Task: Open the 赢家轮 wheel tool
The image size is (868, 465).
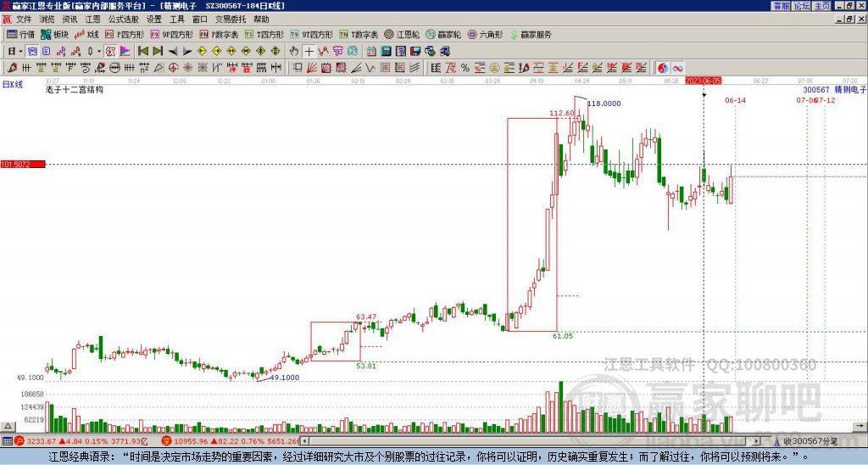Action: (x=443, y=34)
